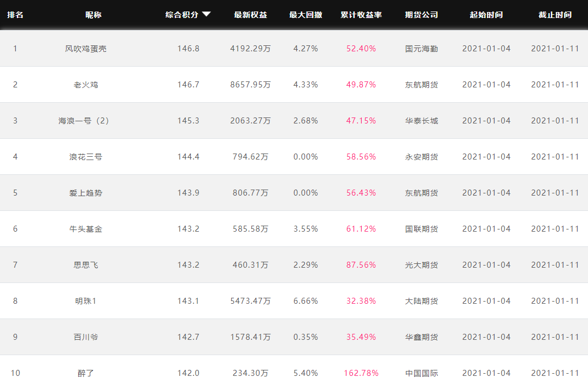
Task: Click the 截止时间 column header
Action: 555,15
